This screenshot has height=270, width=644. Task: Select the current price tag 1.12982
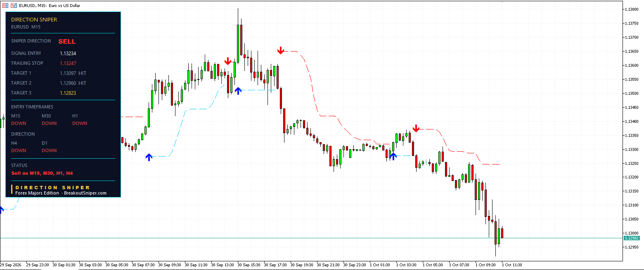(x=631, y=238)
